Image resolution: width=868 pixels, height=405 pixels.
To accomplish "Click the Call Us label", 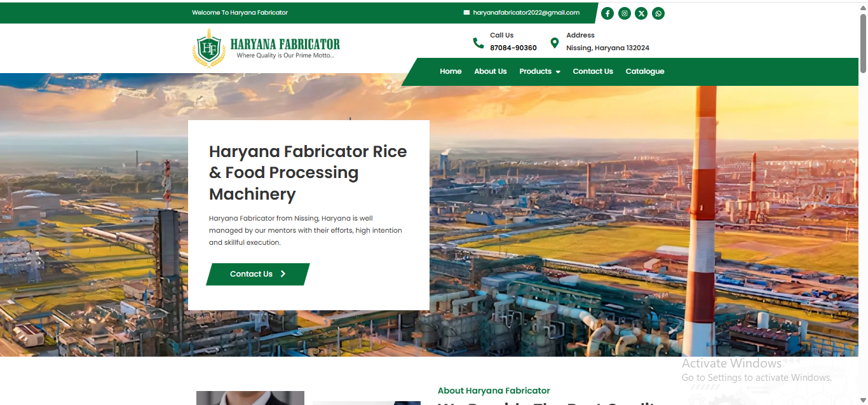I will pyautogui.click(x=501, y=35).
